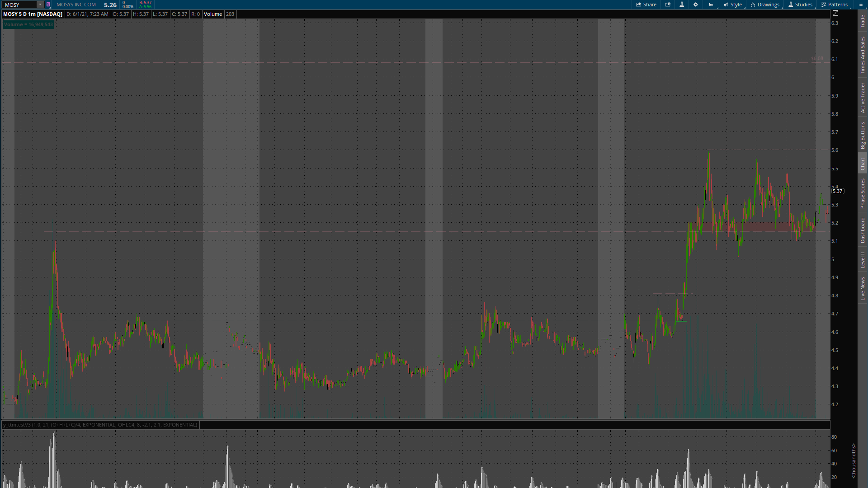This screenshot has width=868, height=488.
Task: Click the price axis scale icon
Action: 835,14
